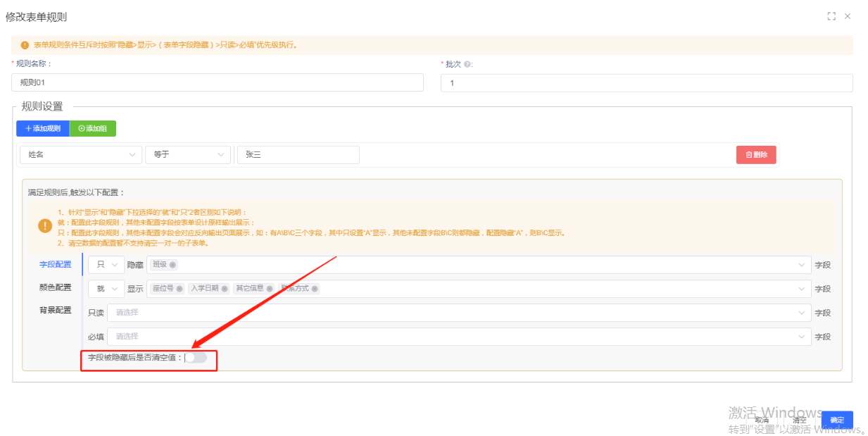Close the 修改表单规则 dialog

coord(848,16)
